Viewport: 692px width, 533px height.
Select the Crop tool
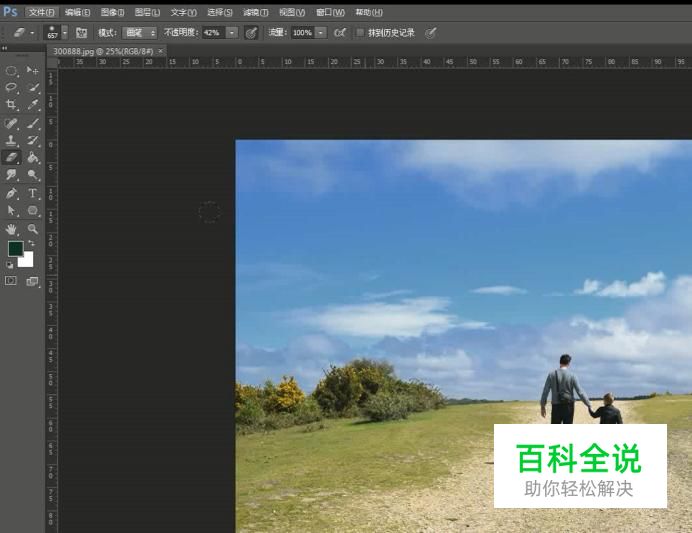pyautogui.click(x=12, y=105)
